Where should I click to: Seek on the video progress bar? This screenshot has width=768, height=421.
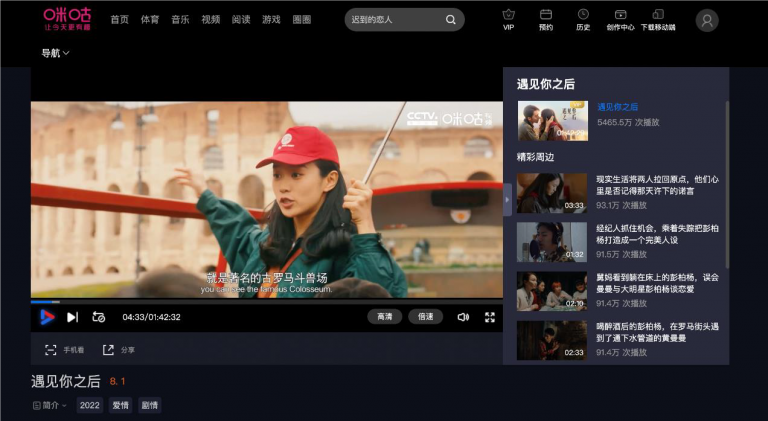[266, 302]
